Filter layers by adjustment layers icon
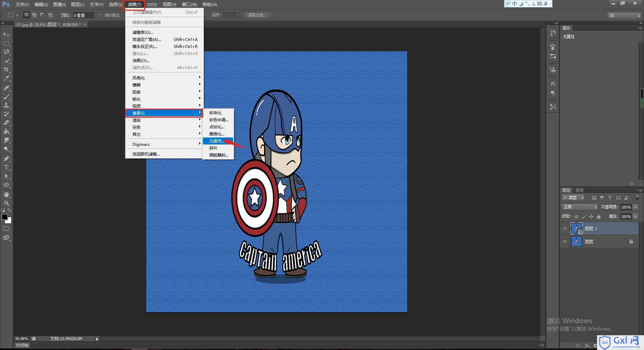 [602, 198]
